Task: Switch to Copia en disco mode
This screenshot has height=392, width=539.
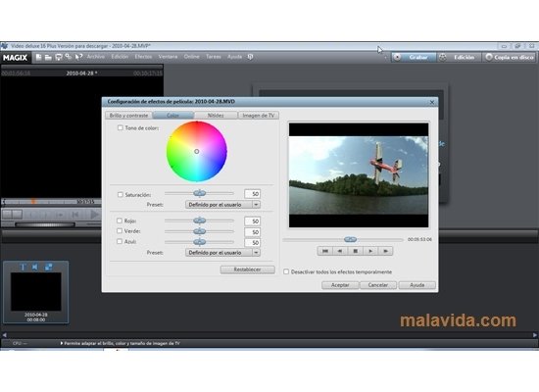Action: click(x=509, y=57)
